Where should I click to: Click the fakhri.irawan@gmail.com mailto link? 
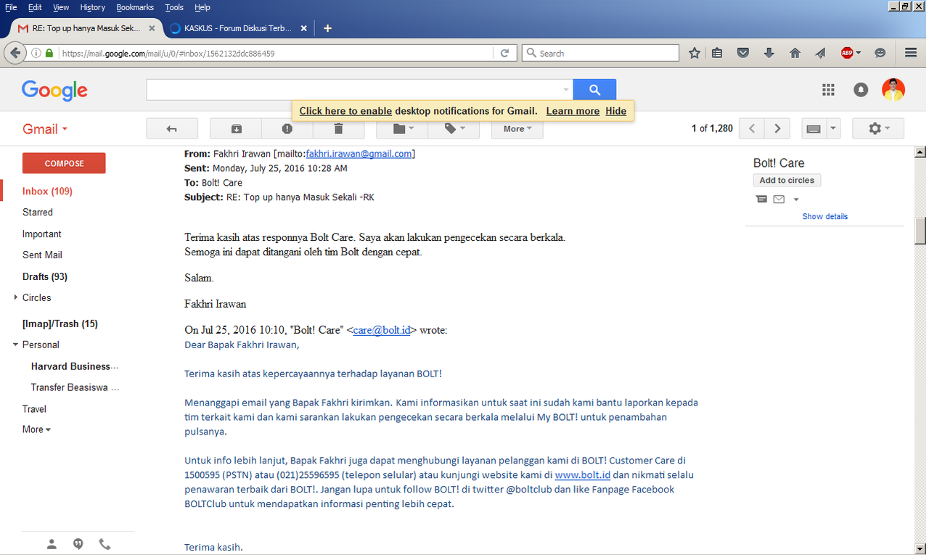[359, 154]
